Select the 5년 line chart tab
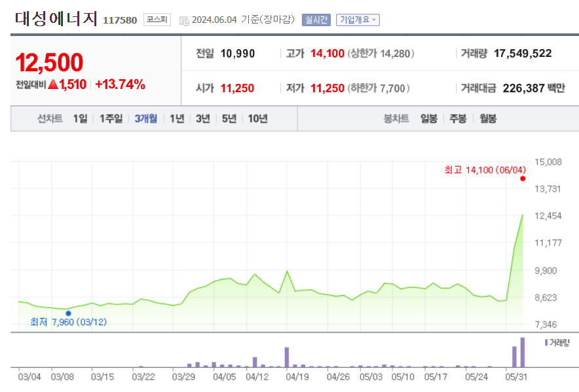The width and height of the screenshot is (579, 392). pyautogui.click(x=229, y=118)
